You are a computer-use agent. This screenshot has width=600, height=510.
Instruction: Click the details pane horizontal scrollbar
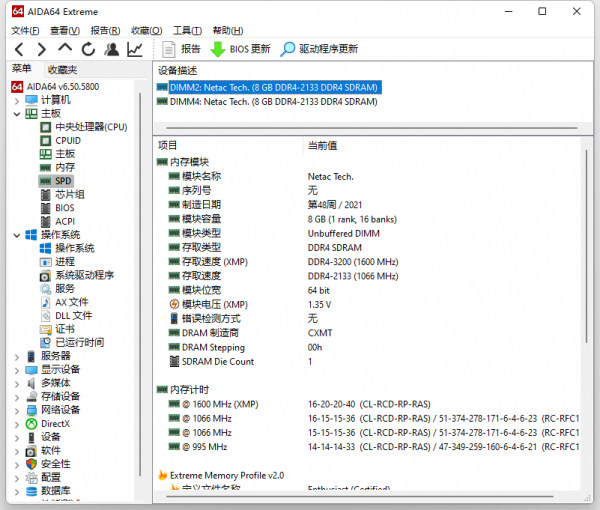(x=360, y=497)
